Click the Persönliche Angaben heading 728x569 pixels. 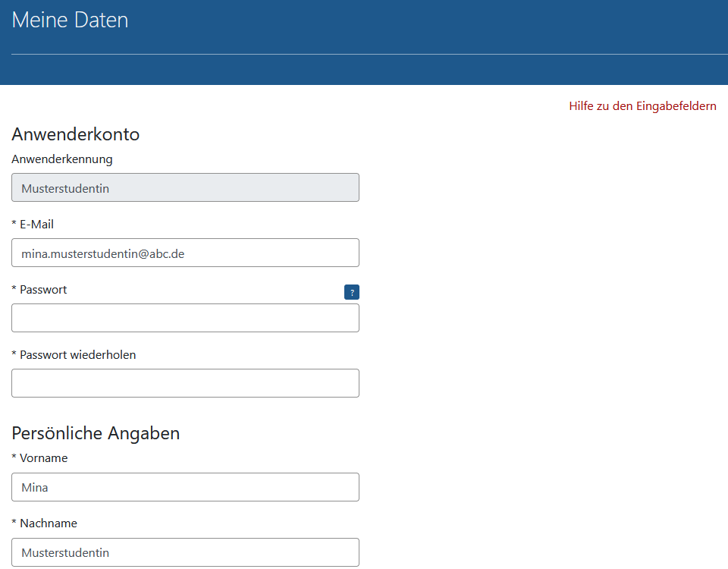click(96, 433)
